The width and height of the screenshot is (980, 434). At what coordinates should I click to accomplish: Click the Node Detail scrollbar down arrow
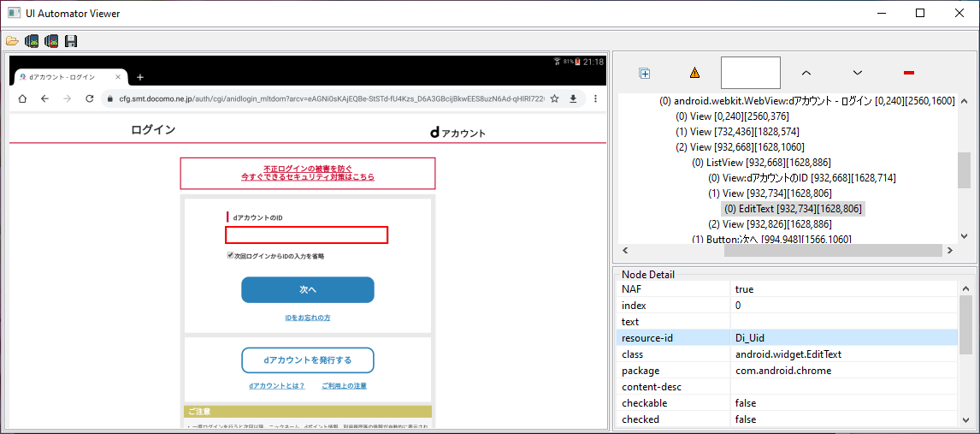coord(966,420)
